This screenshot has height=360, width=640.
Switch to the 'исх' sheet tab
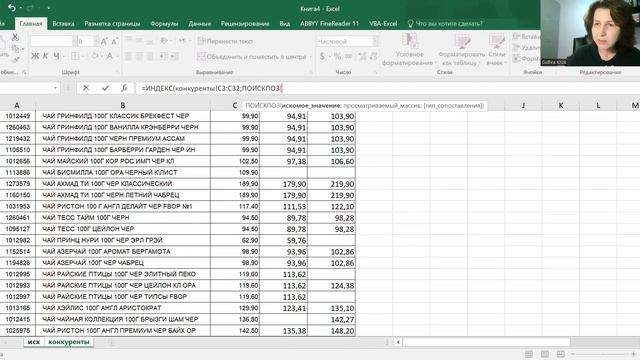(34, 342)
